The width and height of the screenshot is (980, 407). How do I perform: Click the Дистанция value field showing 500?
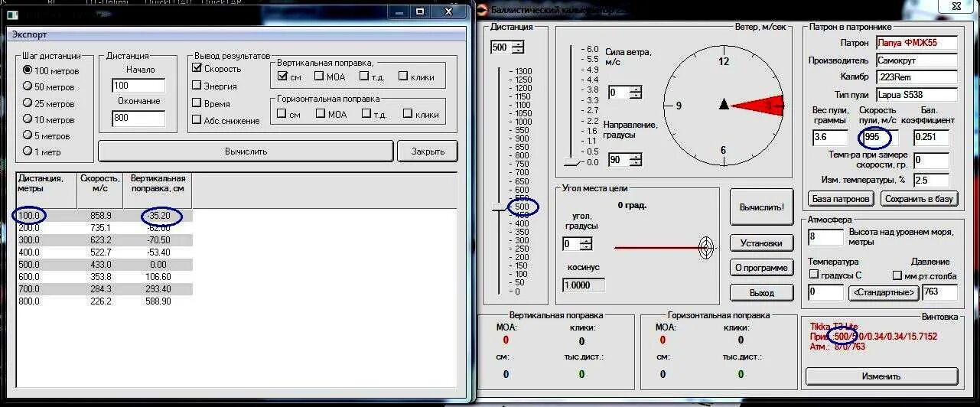click(x=500, y=47)
